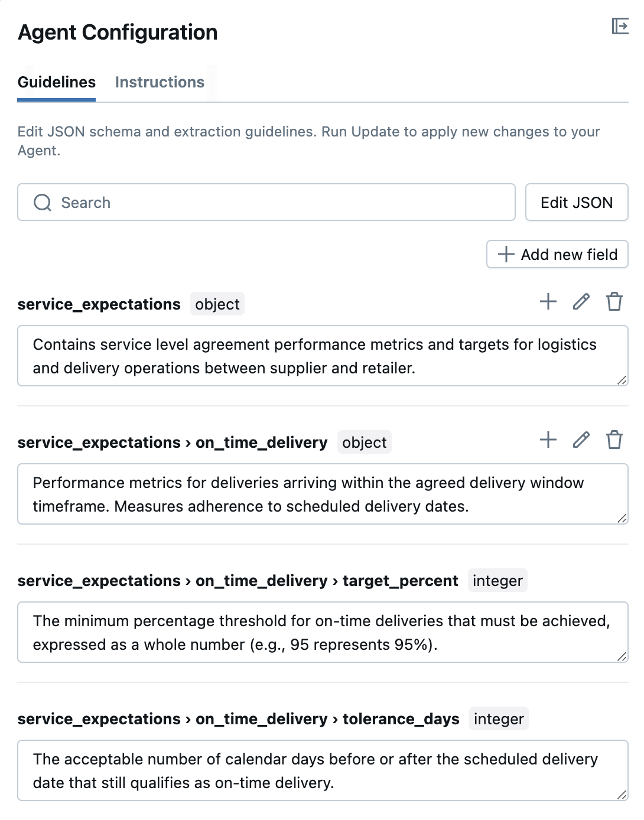The width and height of the screenshot is (644, 820).
Task: Click the Add new field button
Action: [x=557, y=255]
